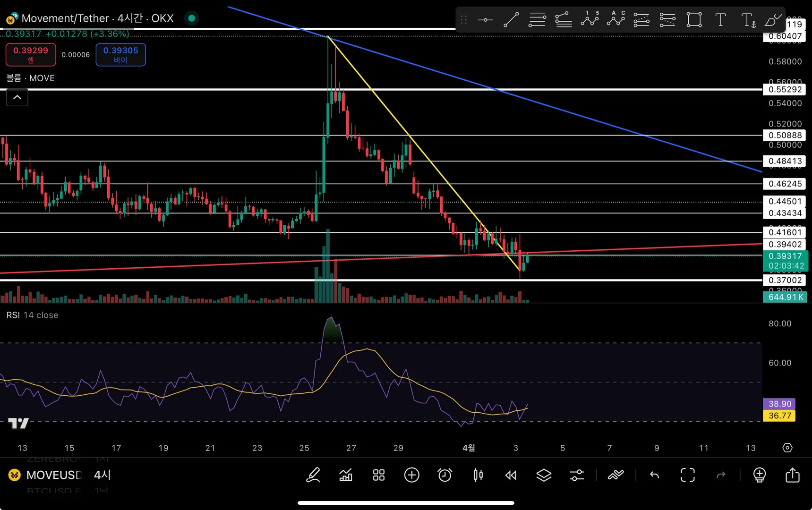The height and width of the screenshot is (510, 812).
Task: Click the purple RSI value 38.90
Action: coord(779,404)
